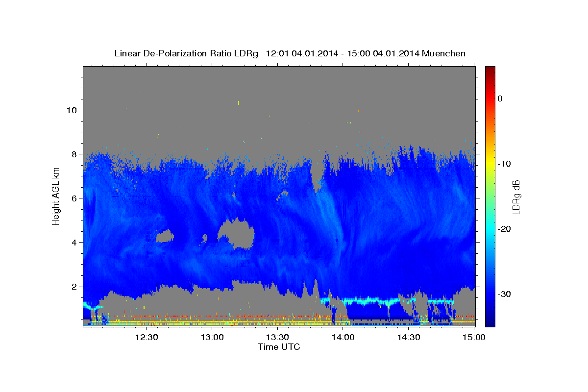Click the yellow section of the colorbar
The width and height of the screenshot is (588, 392).
[x=490, y=162]
